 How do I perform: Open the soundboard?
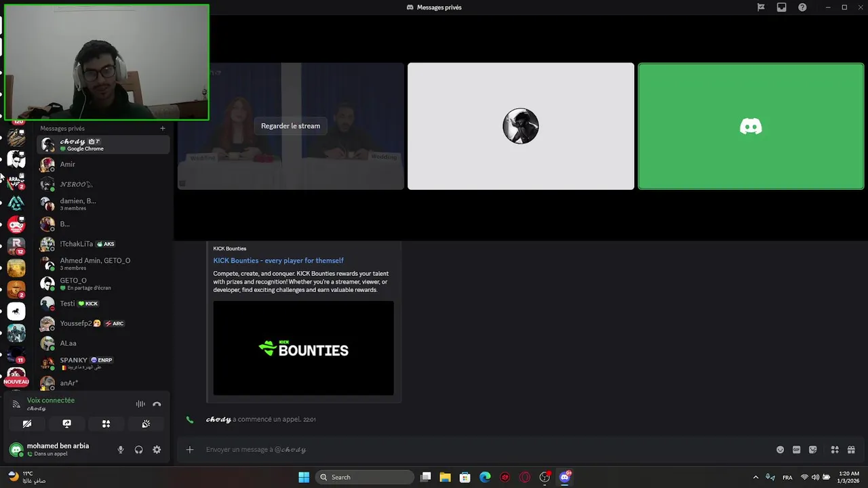tap(146, 424)
